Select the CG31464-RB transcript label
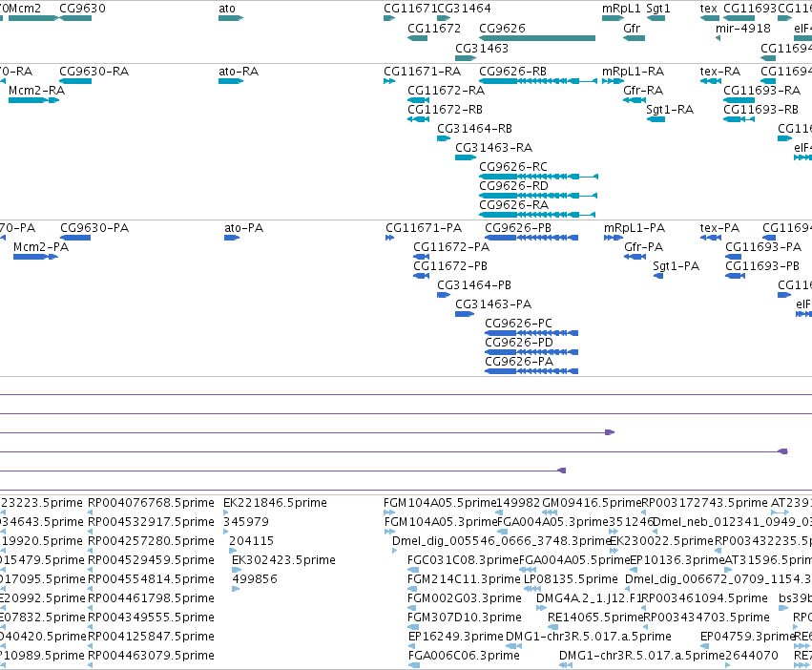The width and height of the screenshot is (812, 670). (x=474, y=129)
